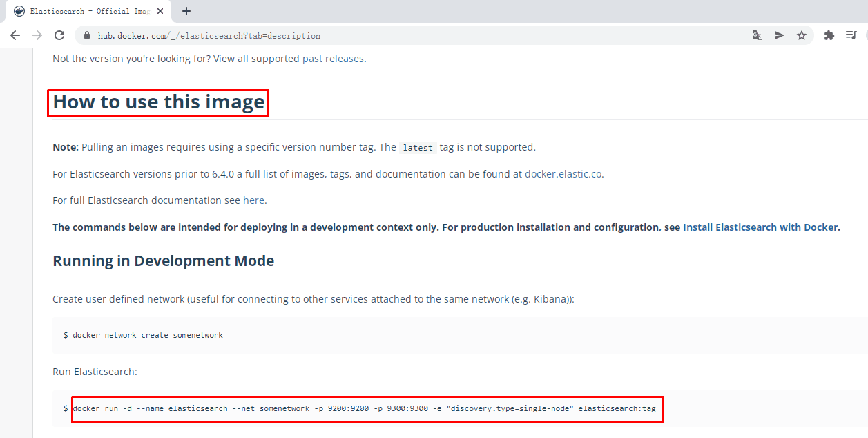The height and width of the screenshot is (438, 868).
Task: Click the 'How to use this image' heading
Action: [x=159, y=102]
